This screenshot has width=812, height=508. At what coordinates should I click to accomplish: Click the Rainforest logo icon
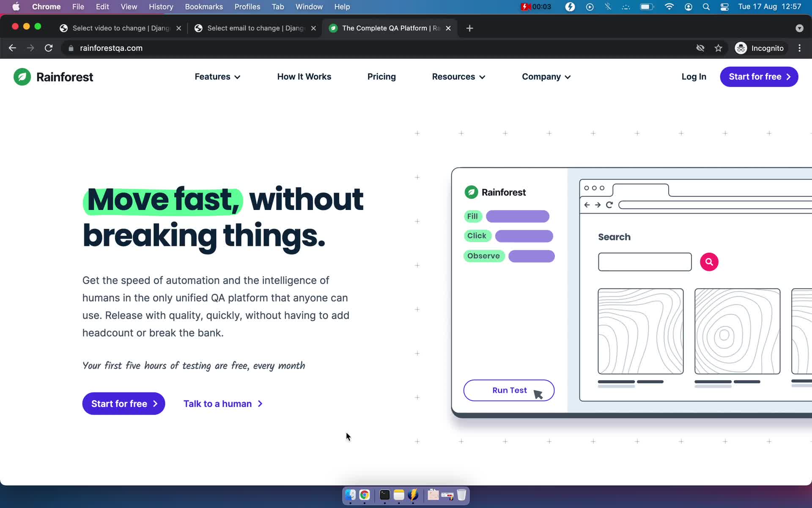tap(22, 77)
